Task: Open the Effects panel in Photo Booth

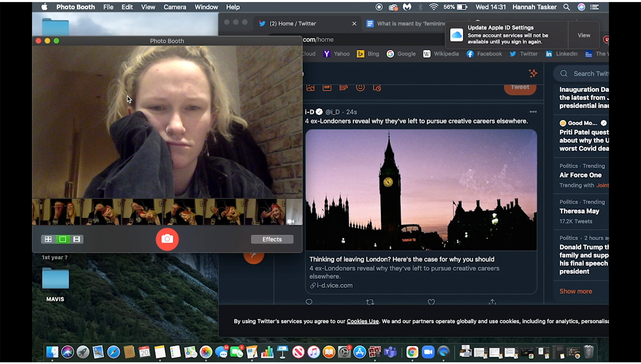Action: click(272, 239)
